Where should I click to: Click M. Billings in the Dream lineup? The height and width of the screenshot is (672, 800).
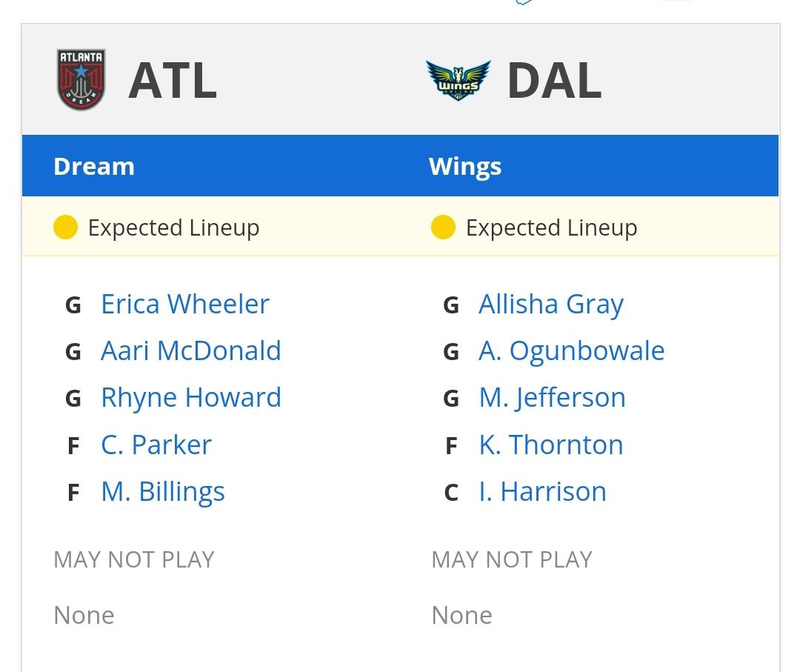tap(162, 491)
